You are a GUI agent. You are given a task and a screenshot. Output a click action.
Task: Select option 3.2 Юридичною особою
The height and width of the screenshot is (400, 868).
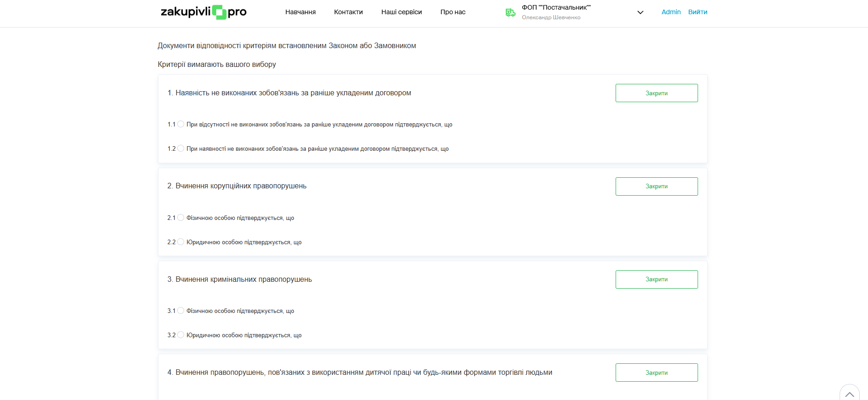click(181, 335)
